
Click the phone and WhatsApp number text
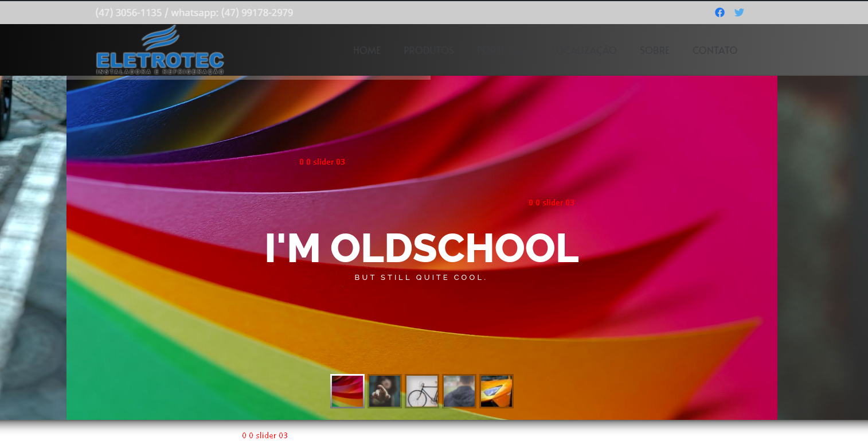194,13
